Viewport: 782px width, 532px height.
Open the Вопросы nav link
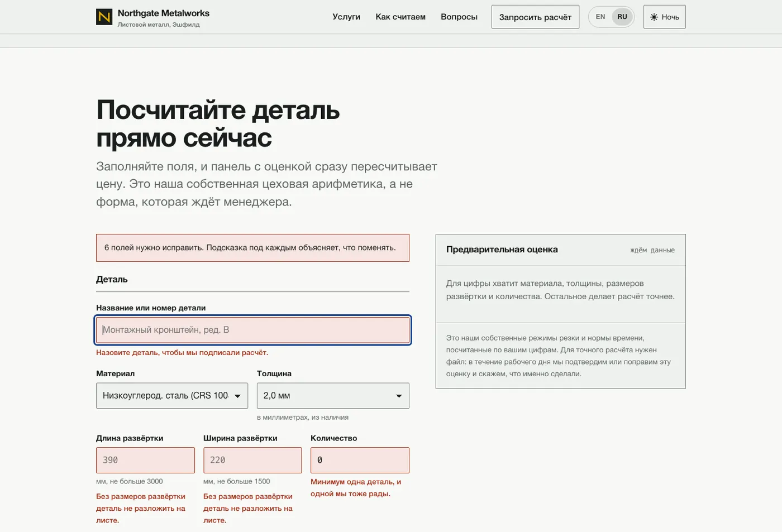(459, 17)
